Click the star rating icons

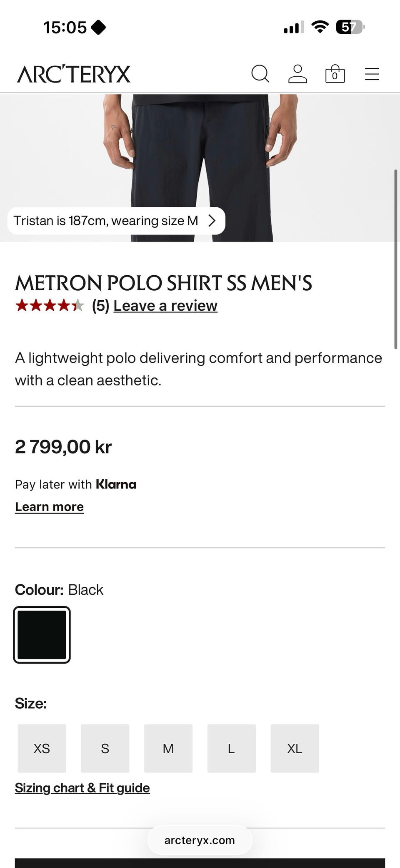point(49,306)
